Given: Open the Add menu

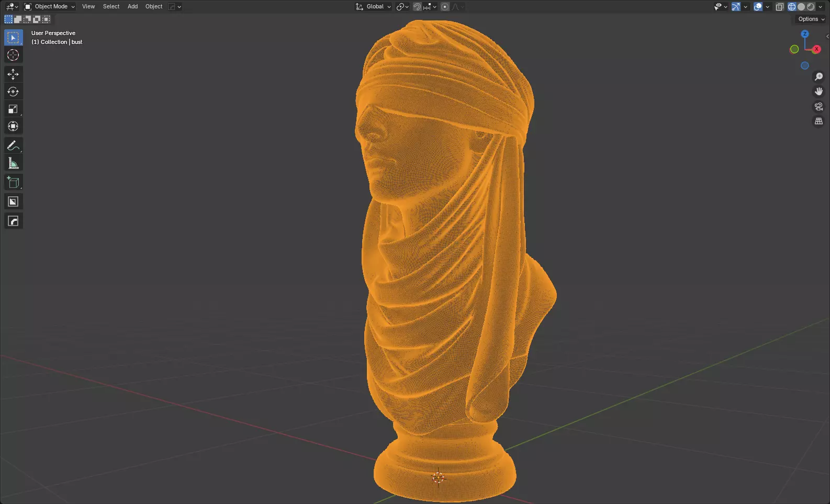Looking at the screenshot, I should [x=133, y=7].
